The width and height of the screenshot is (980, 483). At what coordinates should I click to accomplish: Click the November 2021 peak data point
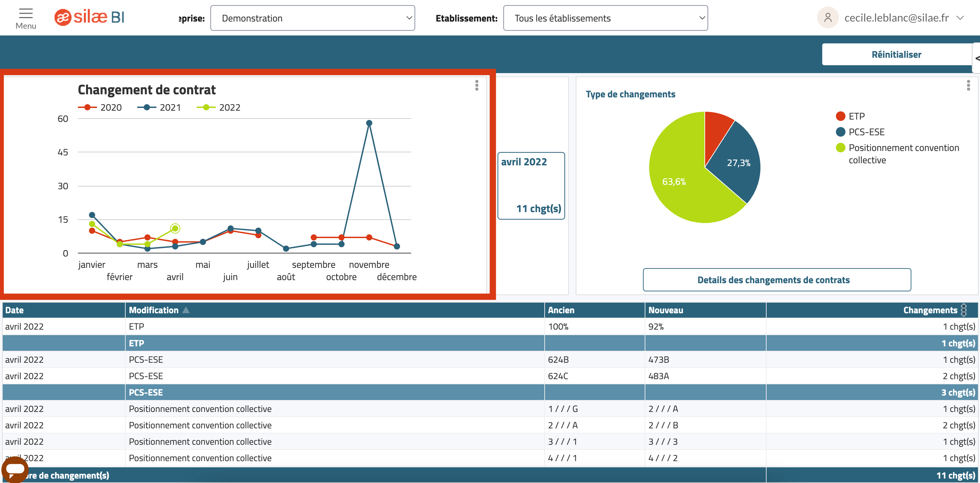[369, 123]
